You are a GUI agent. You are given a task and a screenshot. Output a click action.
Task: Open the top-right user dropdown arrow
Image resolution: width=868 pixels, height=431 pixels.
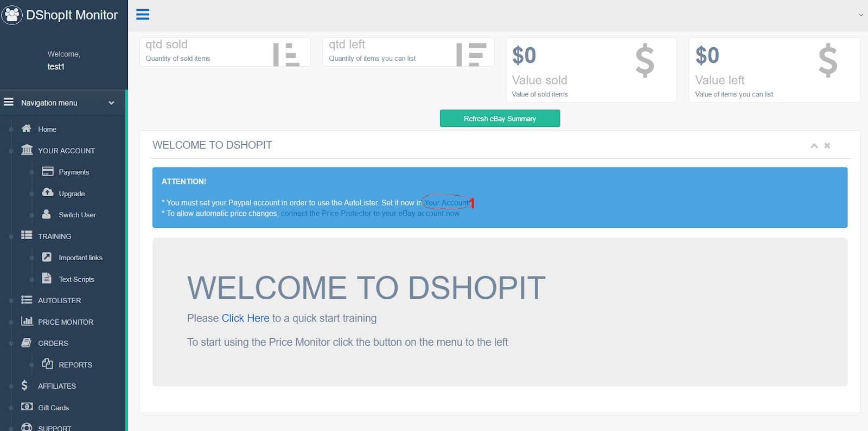[860, 15]
